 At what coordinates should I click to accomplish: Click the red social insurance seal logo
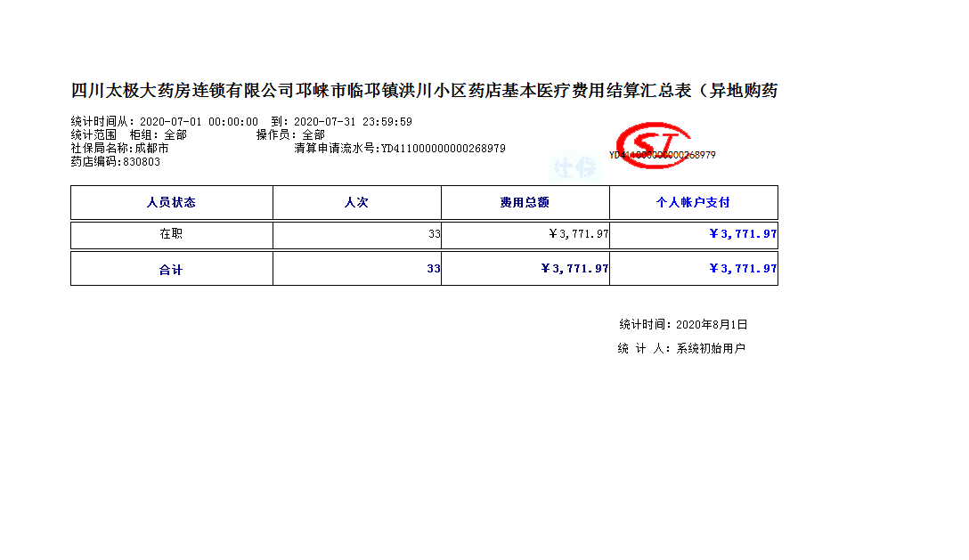pyautogui.click(x=655, y=145)
